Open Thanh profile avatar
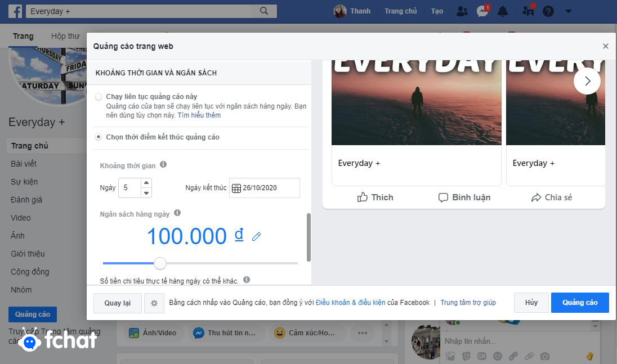The image size is (617, 364). [339, 11]
